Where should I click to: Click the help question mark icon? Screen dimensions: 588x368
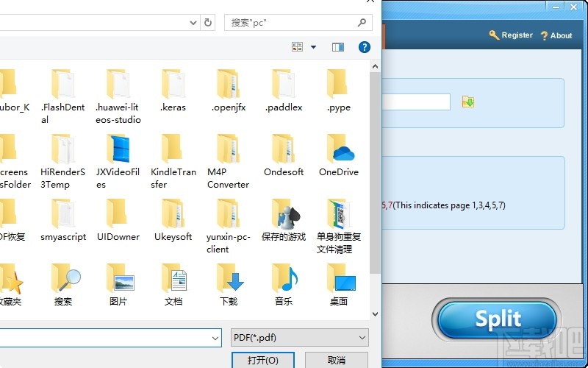pyautogui.click(x=364, y=47)
